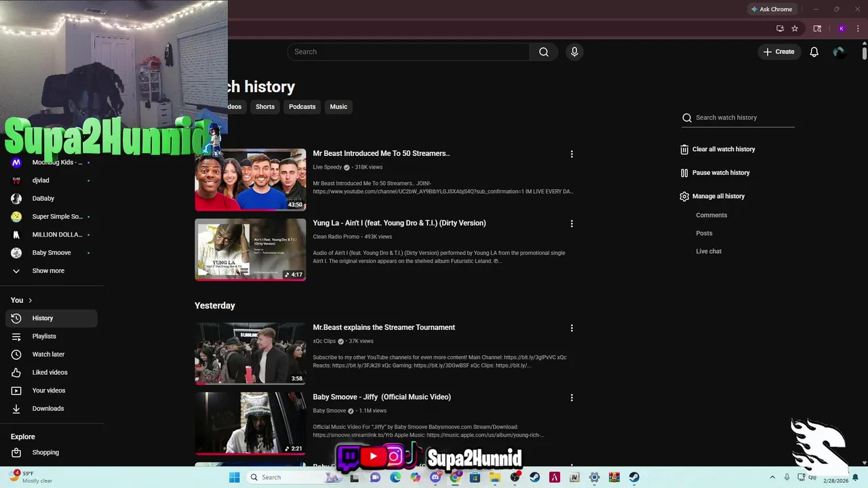This screenshot has width=868, height=488.
Task: Open options for Mr.Beast explains Streamer Tournament
Action: click(572, 328)
